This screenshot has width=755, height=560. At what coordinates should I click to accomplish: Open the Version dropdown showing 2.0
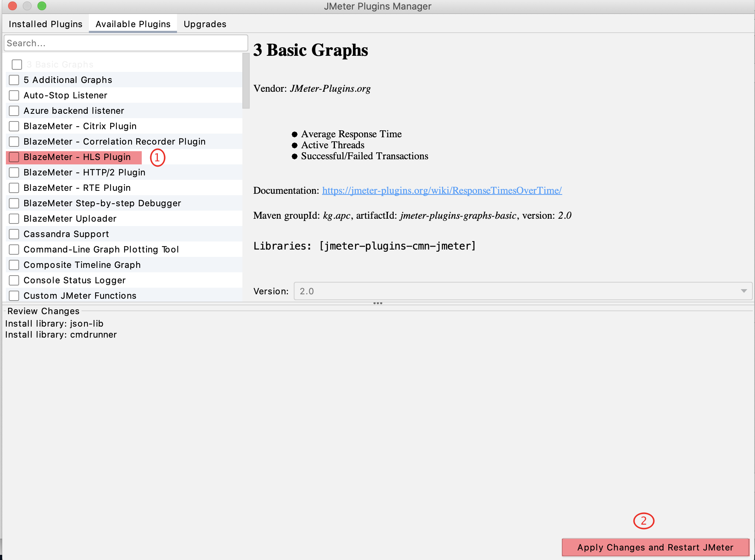coord(514,291)
